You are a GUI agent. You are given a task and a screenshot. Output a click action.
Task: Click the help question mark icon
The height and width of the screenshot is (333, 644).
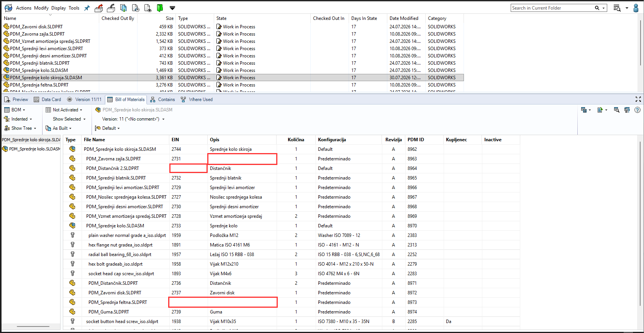tap(637, 110)
